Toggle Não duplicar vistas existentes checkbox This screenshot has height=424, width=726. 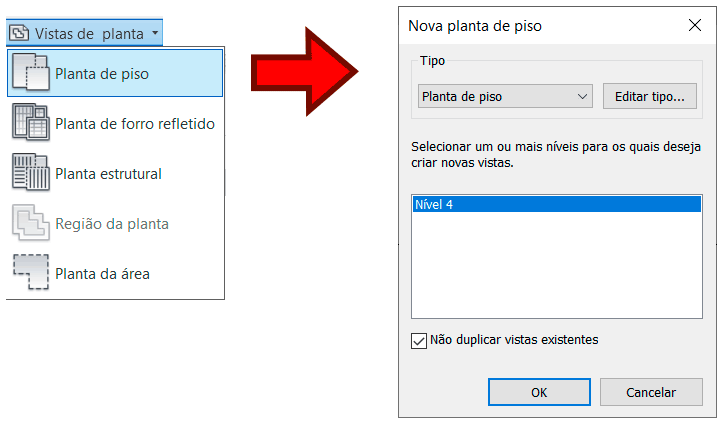(419, 340)
